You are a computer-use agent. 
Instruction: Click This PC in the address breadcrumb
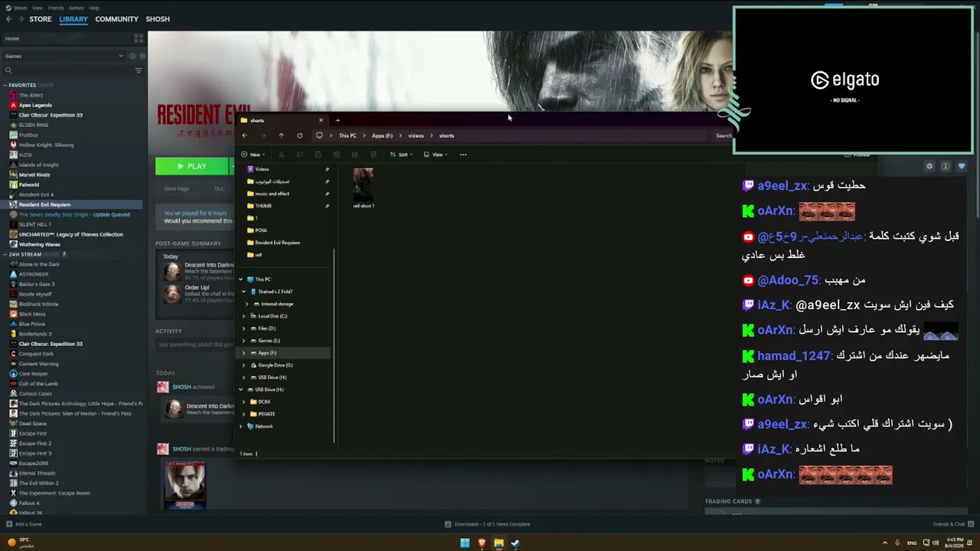click(x=348, y=135)
